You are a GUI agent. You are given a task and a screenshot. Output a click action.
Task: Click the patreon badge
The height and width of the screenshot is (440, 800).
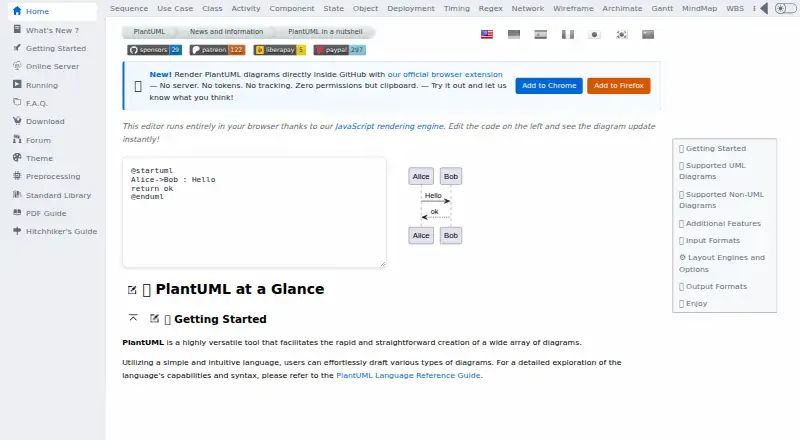pos(217,50)
